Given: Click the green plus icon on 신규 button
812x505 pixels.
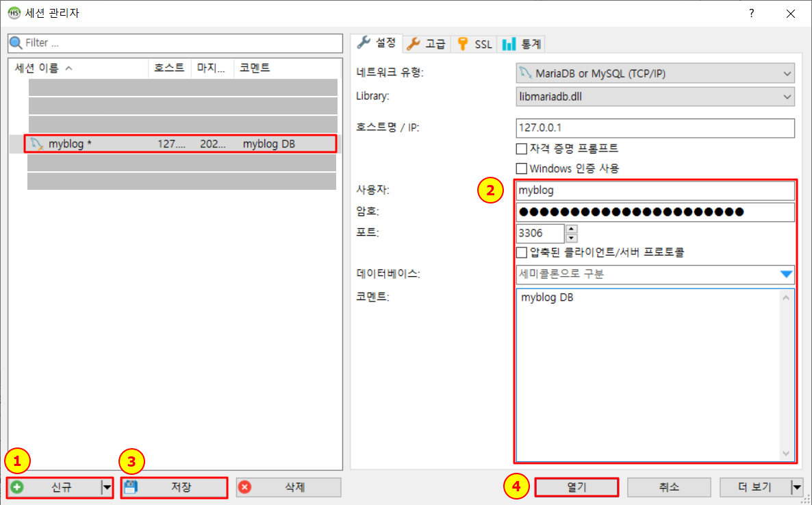Looking at the screenshot, I should [17, 487].
